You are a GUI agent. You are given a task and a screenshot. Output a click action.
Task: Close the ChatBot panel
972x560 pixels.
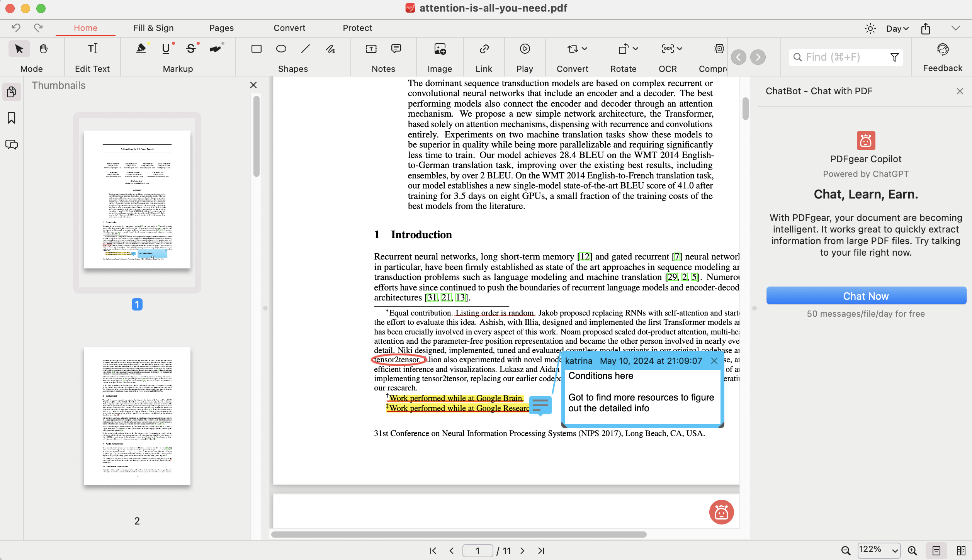960,91
